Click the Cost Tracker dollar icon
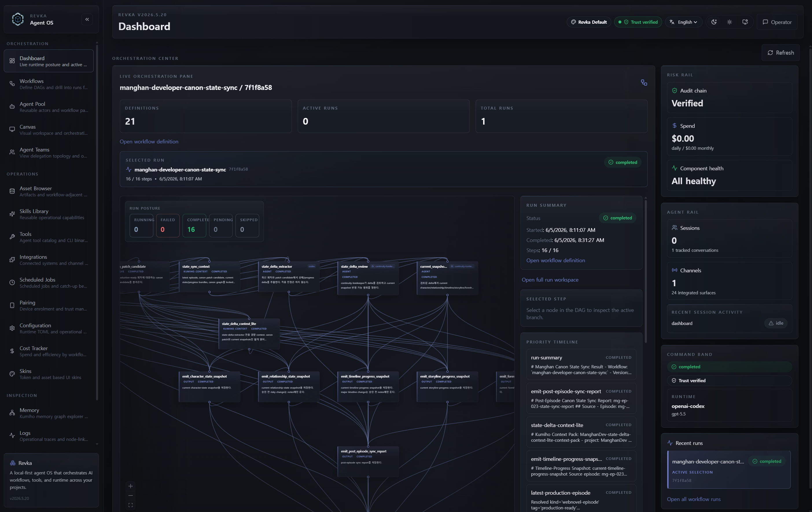 12,351
